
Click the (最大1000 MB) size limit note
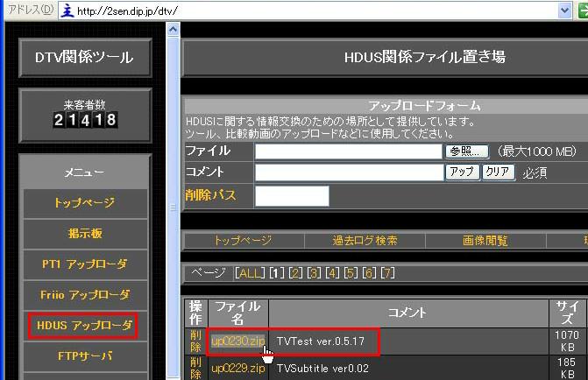point(537,151)
